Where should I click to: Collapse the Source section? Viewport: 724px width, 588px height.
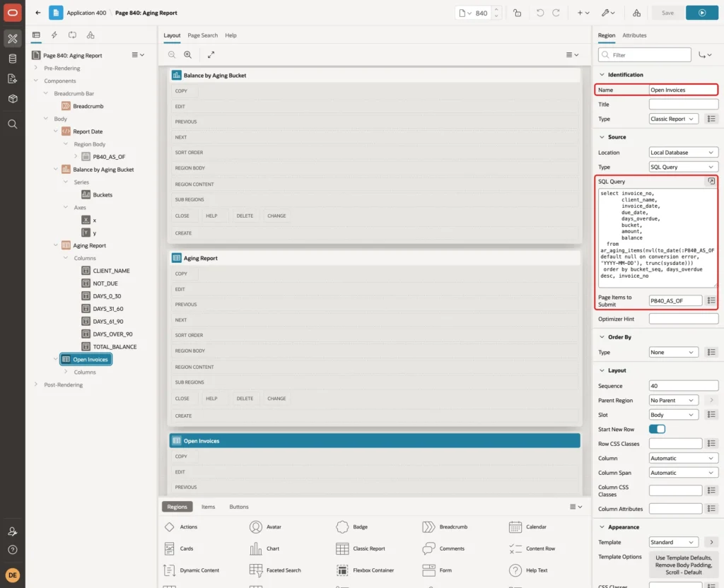coord(602,137)
